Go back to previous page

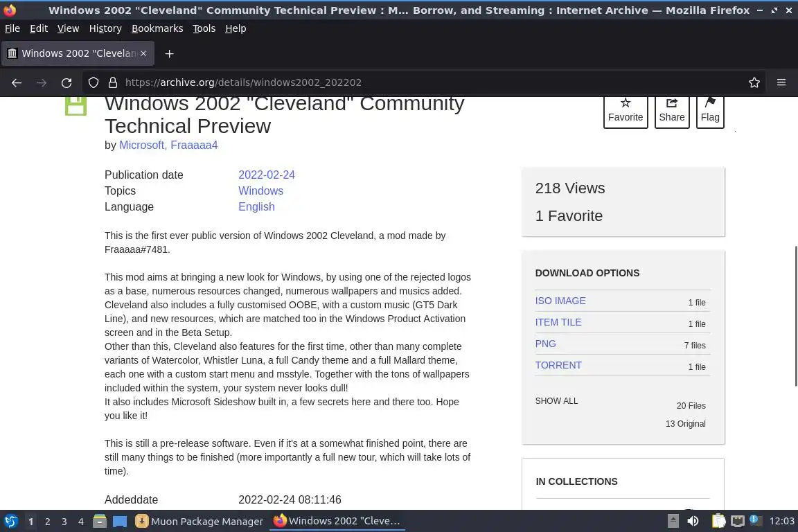tap(17, 82)
